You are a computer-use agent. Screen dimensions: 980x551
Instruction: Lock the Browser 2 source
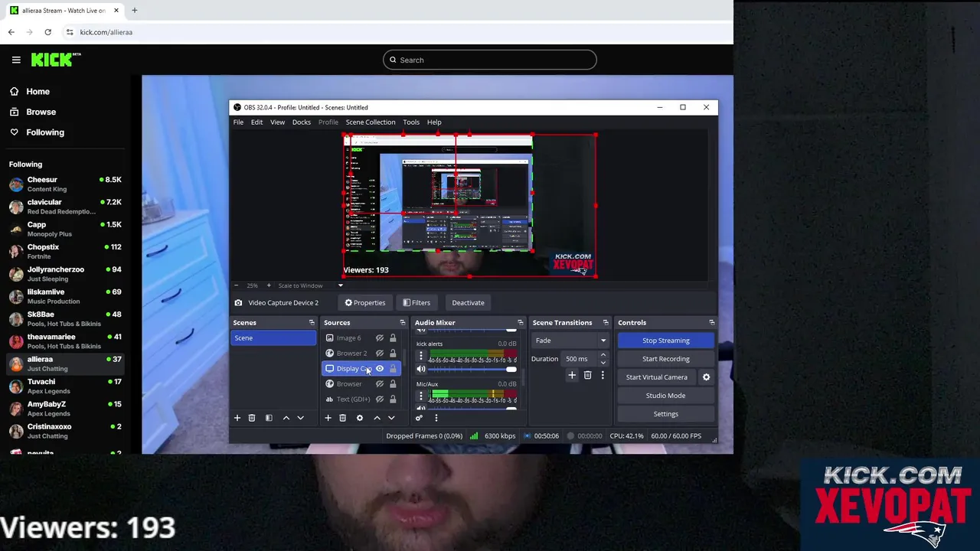pos(393,353)
